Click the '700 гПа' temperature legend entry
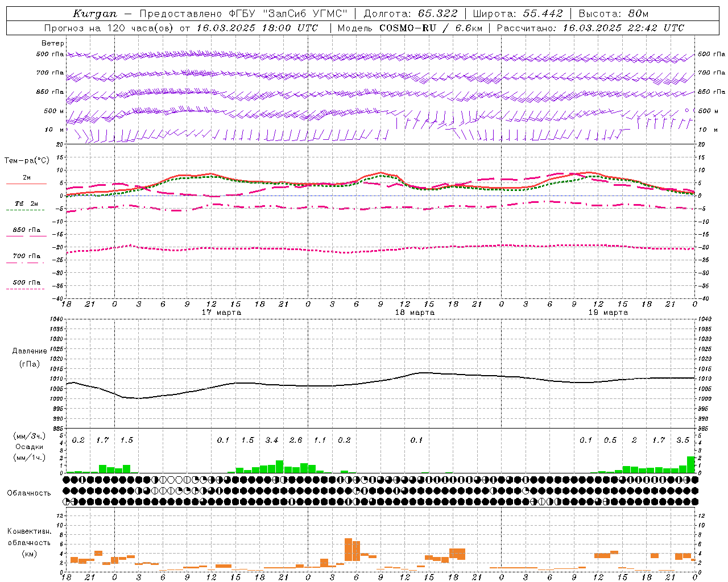The image size is (728, 582). tap(27, 256)
